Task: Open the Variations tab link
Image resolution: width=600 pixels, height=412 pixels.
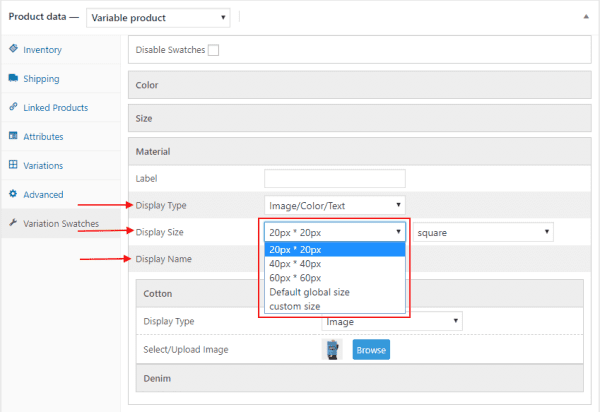Action: (x=43, y=166)
